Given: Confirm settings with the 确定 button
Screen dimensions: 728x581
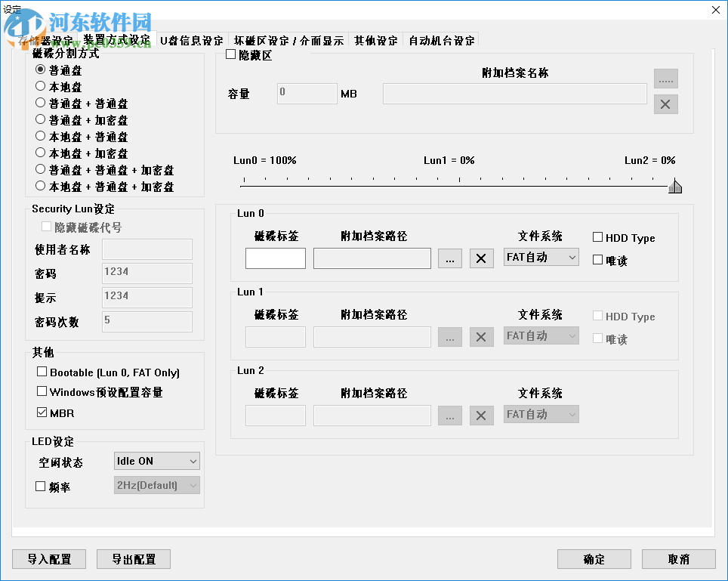Looking at the screenshot, I should click(594, 559).
